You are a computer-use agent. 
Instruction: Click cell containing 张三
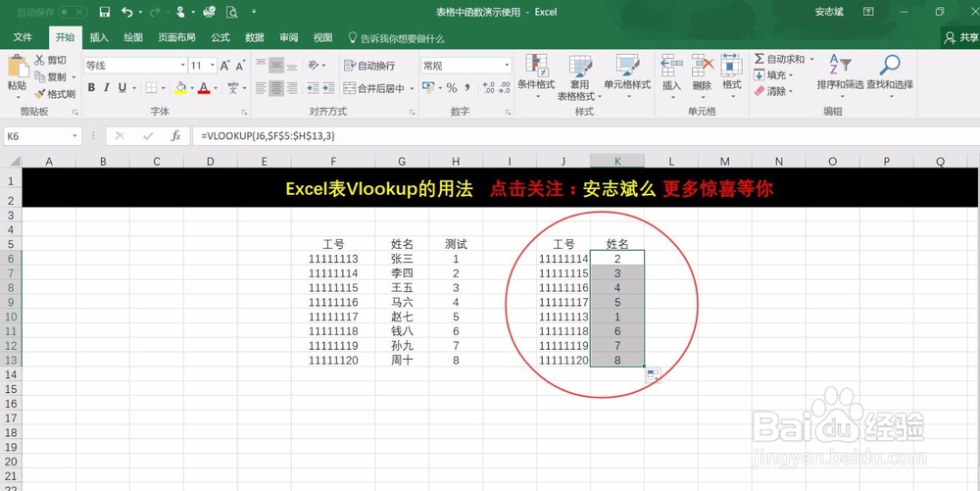coord(402,258)
